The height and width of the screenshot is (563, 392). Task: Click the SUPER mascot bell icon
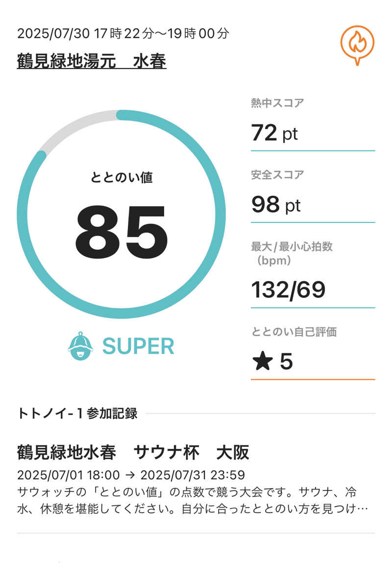point(80,346)
